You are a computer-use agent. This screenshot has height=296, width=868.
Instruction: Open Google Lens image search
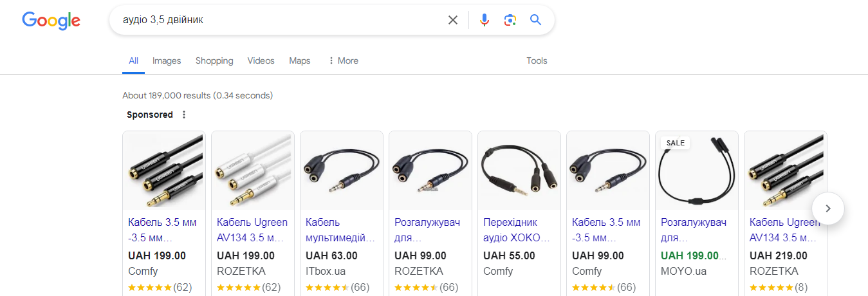tap(510, 20)
